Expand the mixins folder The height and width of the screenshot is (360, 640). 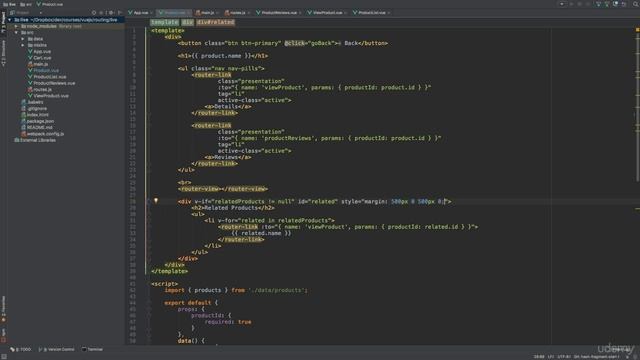23,45
